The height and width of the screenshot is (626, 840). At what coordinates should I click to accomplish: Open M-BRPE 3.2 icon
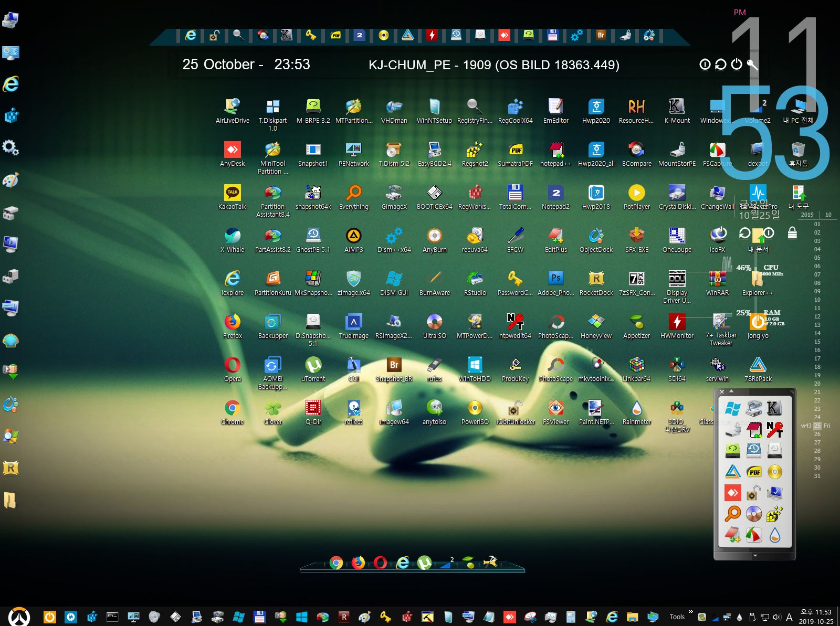(x=313, y=111)
